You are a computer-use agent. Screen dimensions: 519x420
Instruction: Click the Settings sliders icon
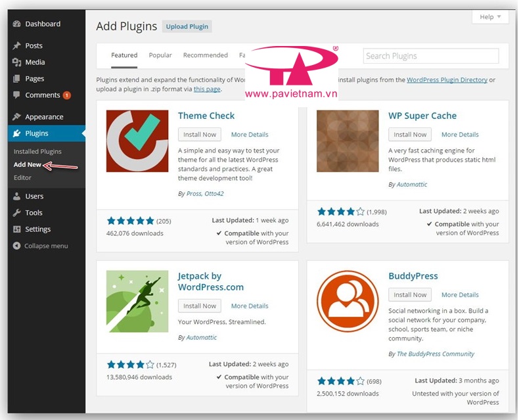[x=16, y=229]
